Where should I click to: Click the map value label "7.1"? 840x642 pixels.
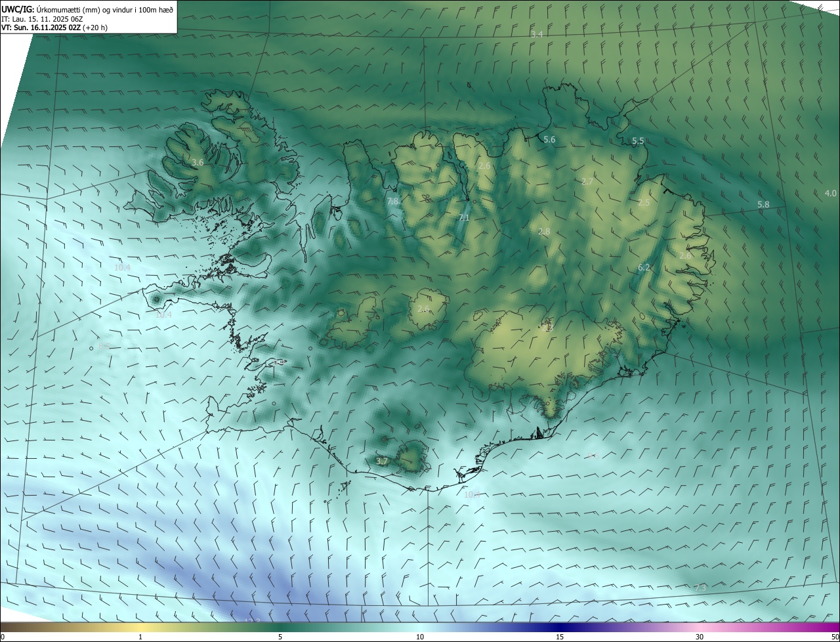(464, 217)
